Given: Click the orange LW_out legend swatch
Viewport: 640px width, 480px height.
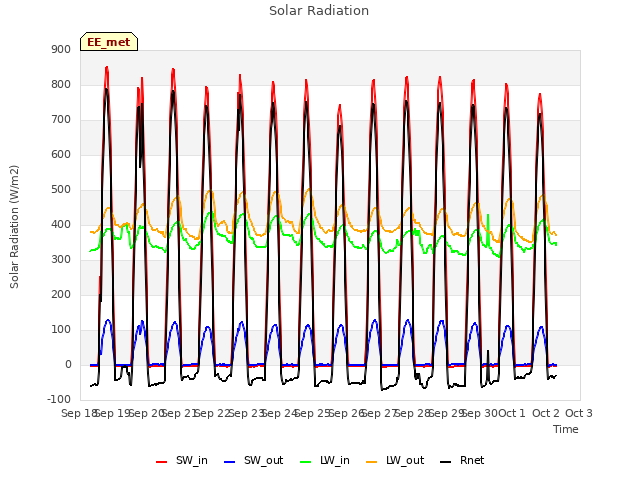Looking at the screenshot, I should pos(372,462).
